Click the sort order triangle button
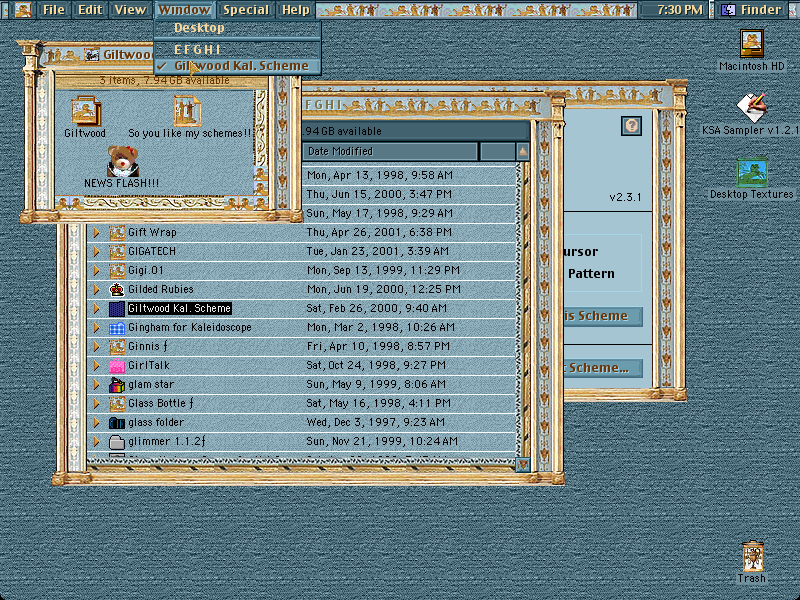The height and width of the screenshot is (600, 800). pyautogui.click(x=522, y=152)
